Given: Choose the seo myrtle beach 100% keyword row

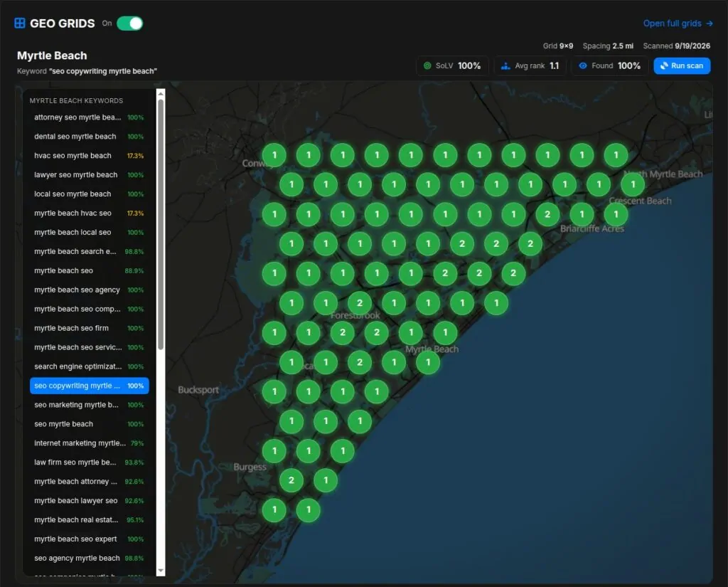Looking at the screenshot, I should click(x=89, y=424).
